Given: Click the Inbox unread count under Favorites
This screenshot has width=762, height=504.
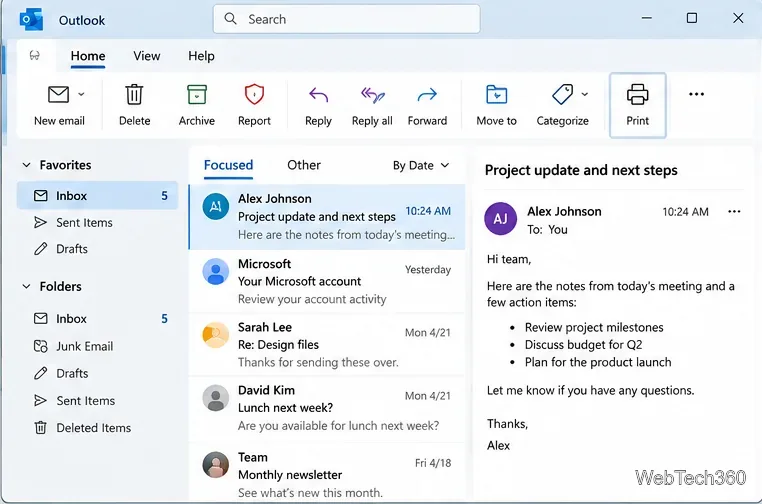Looking at the screenshot, I should pos(164,195).
